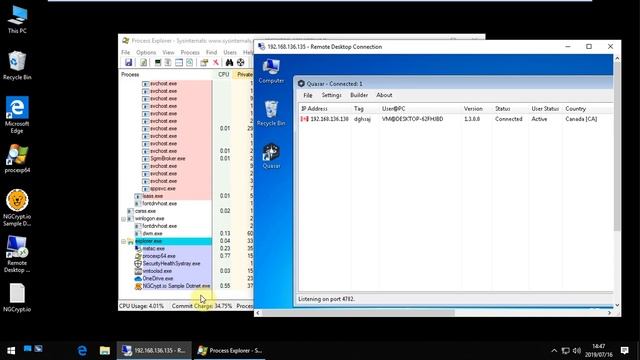Screen dimensions: 640x360
Task: Select connected client row 192.168.136.138
Action: pyautogui.click(x=456, y=119)
